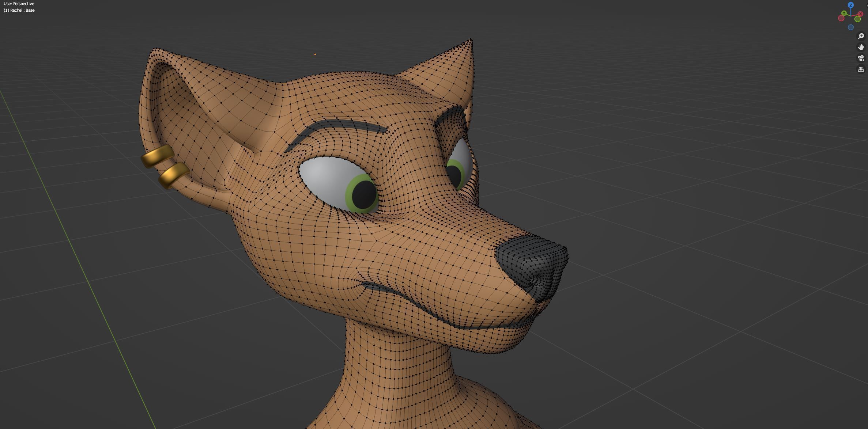The height and width of the screenshot is (429, 868).
Task: Snap view to the blue Z axis
Action: tap(851, 5)
